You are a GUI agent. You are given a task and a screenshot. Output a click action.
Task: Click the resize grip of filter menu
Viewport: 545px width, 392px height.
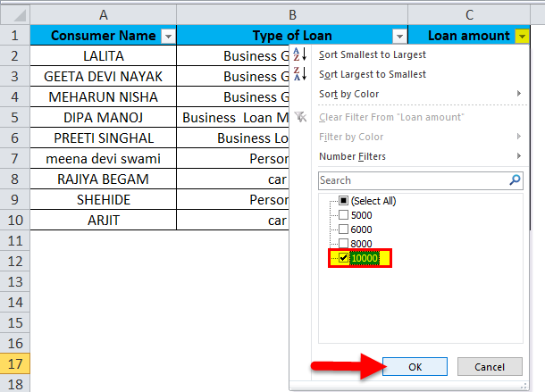(524, 386)
